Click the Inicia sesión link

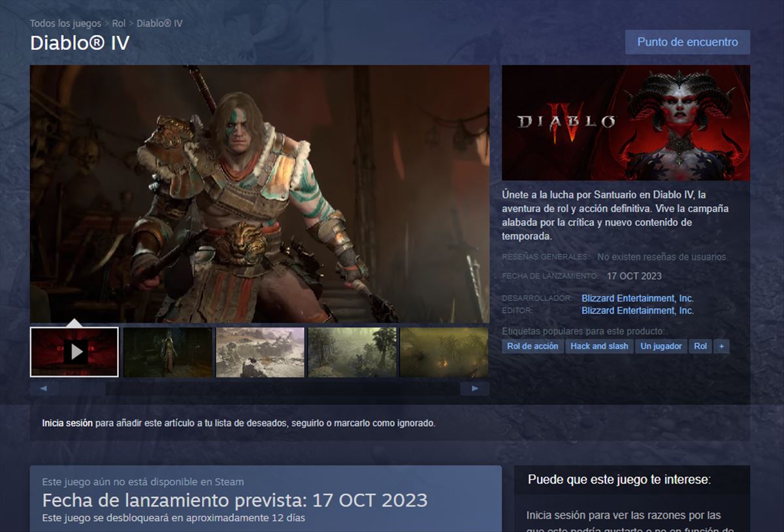[x=67, y=423]
